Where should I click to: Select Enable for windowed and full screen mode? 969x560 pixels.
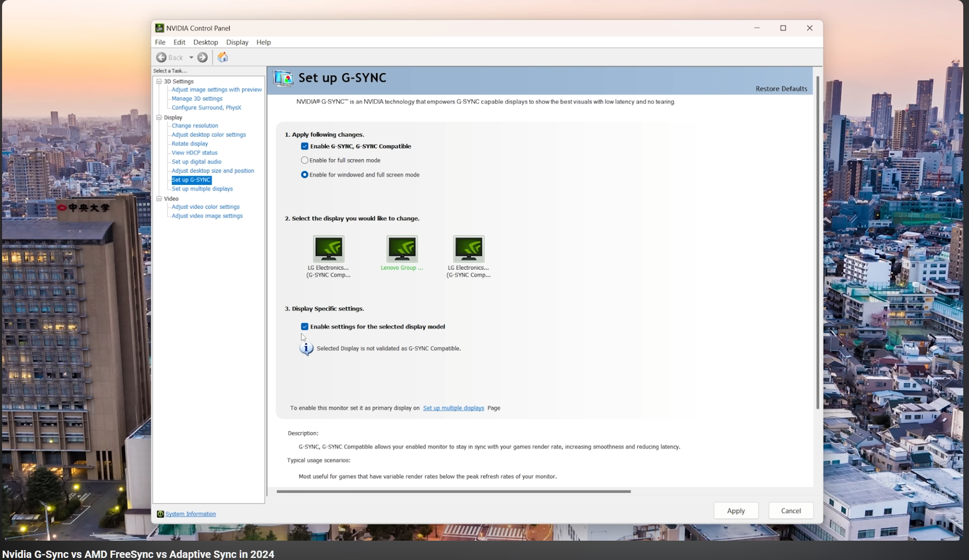click(x=305, y=174)
